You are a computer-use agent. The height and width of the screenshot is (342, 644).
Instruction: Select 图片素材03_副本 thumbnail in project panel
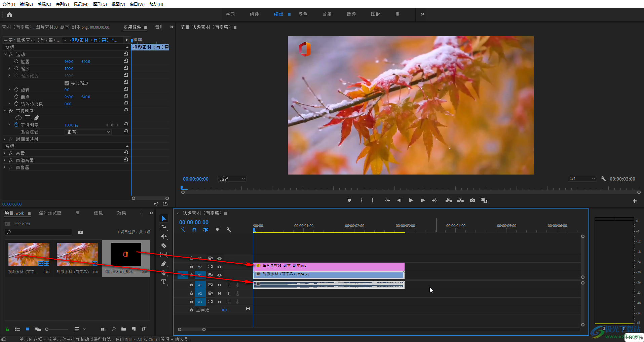(x=126, y=255)
